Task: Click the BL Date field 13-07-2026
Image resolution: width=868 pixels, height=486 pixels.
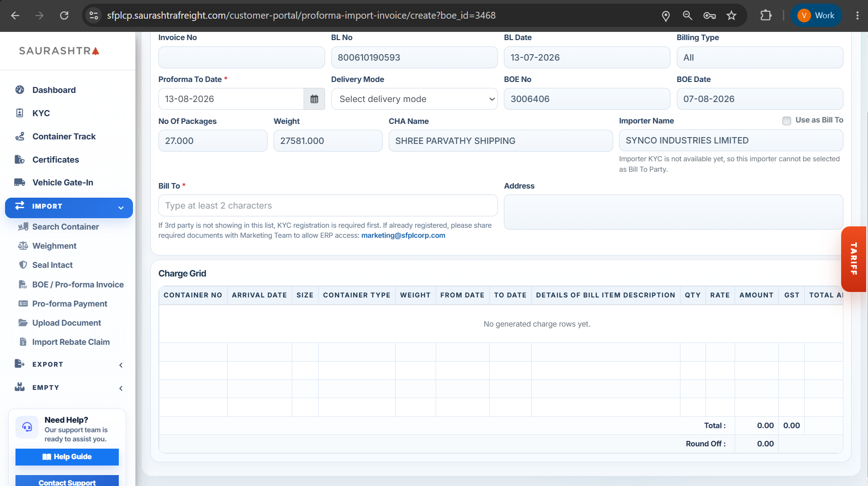Action: 587,57
